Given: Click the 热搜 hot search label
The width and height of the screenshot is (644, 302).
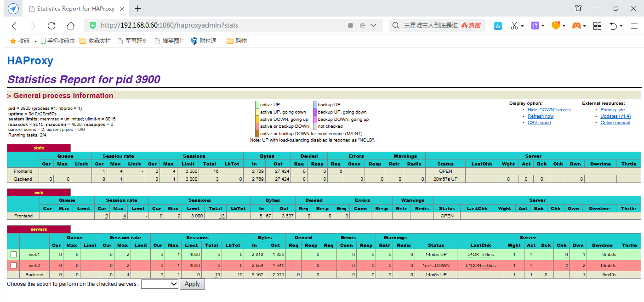Looking at the screenshot, I should point(471,26).
